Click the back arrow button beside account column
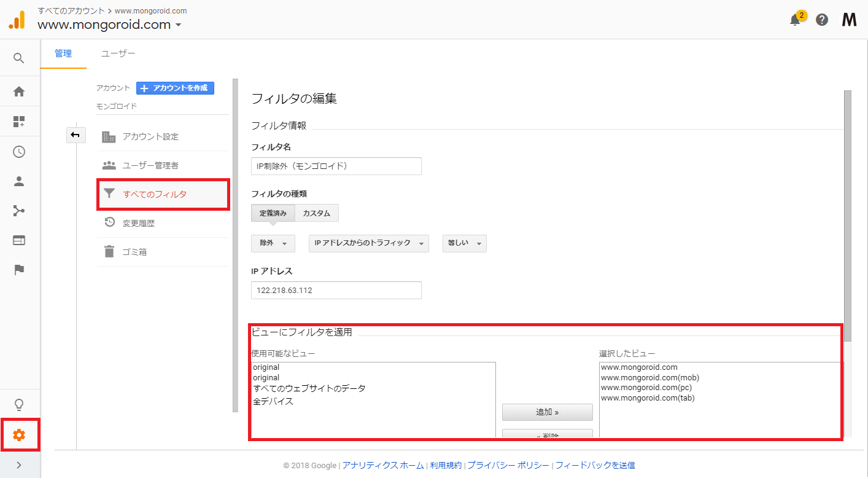 76,135
